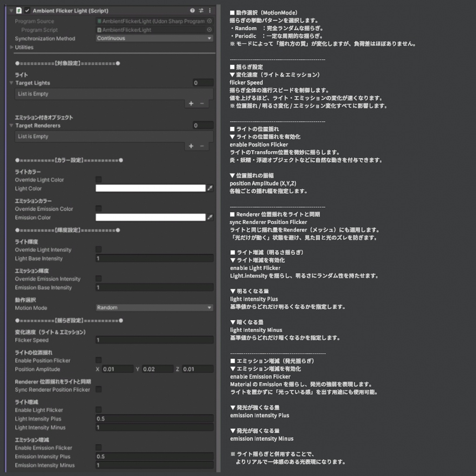Tick Enable Light Flicker checkbox
The width and height of the screenshot is (476, 476).
(99, 410)
